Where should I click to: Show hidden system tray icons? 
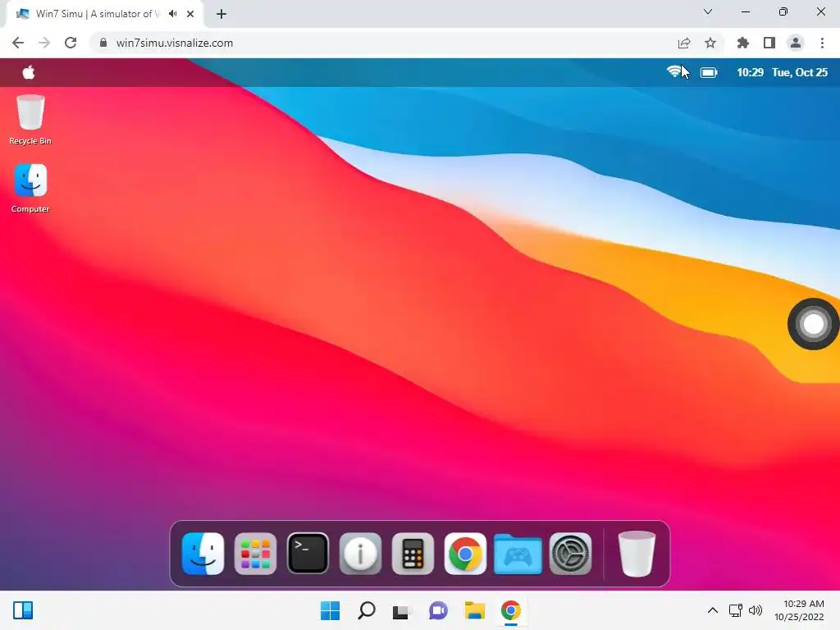coord(713,610)
